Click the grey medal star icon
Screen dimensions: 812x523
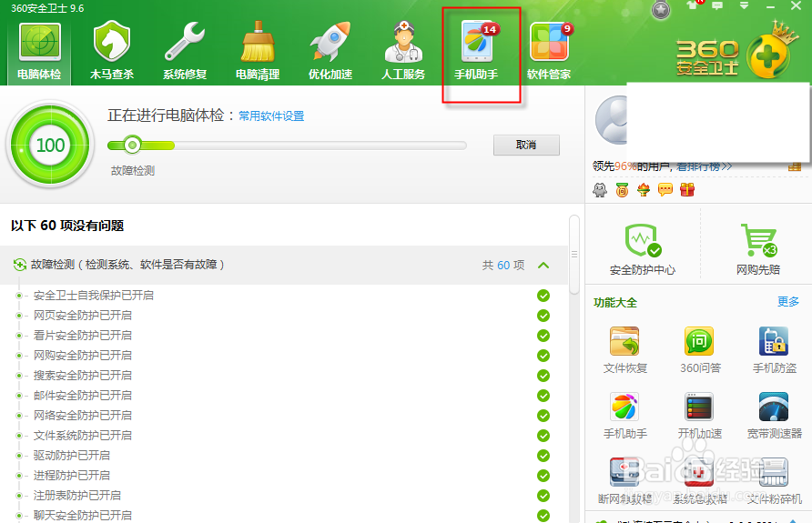coord(661,9)
